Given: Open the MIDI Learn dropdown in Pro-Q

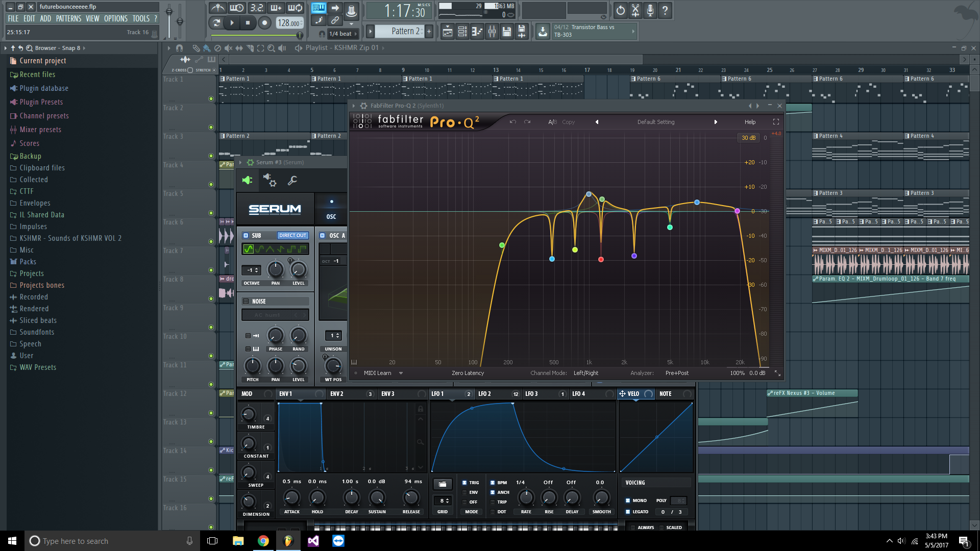Looking at the screenshot, I should (401, 373).
